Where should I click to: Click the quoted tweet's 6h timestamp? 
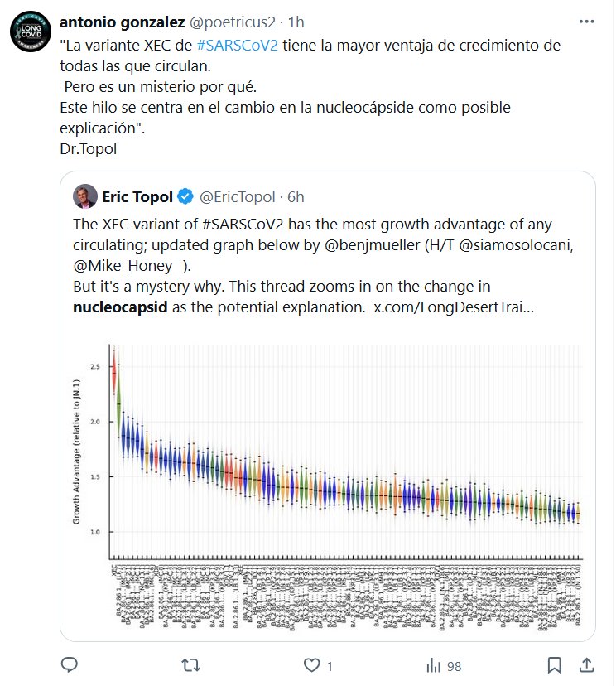[296, 197]
